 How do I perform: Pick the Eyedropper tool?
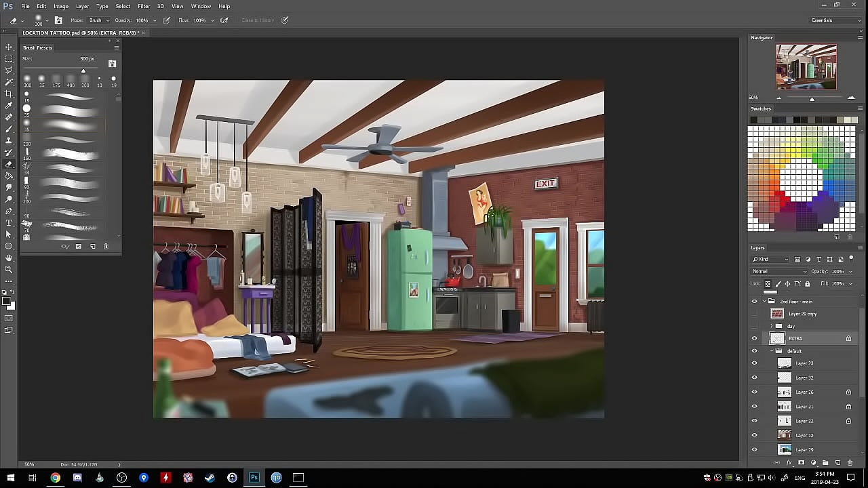click(9, 106)
